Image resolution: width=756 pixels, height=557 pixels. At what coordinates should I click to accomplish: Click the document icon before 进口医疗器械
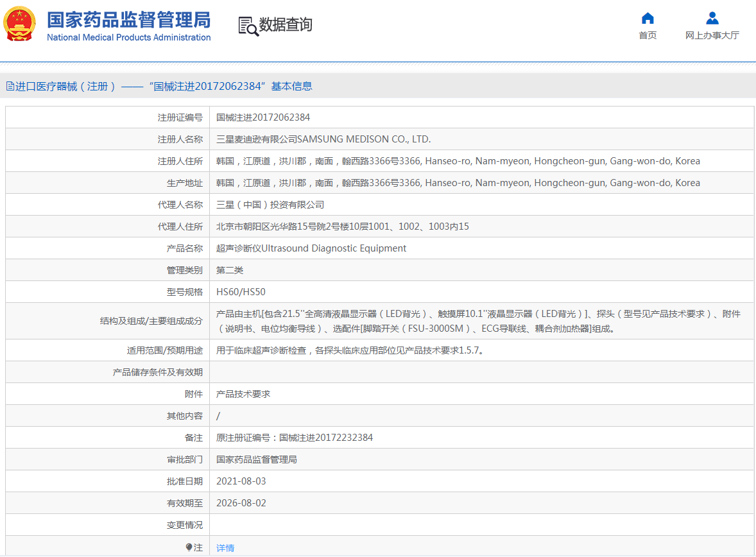10,87
